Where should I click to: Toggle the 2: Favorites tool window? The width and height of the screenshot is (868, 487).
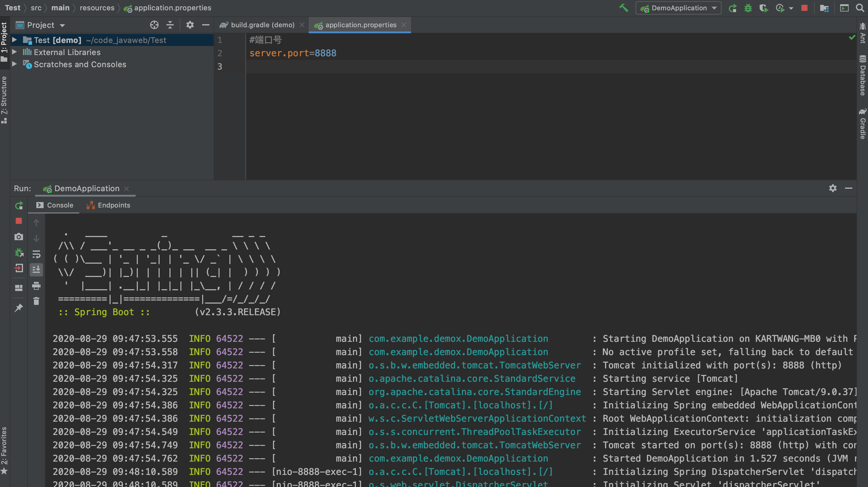click(4, 451)
